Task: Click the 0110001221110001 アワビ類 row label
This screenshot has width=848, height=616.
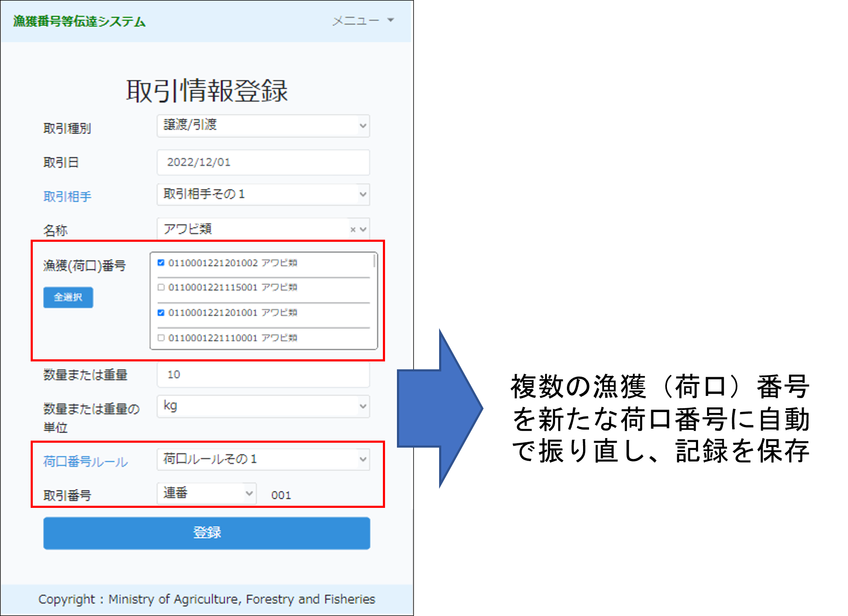Action: tap(233, 338)
